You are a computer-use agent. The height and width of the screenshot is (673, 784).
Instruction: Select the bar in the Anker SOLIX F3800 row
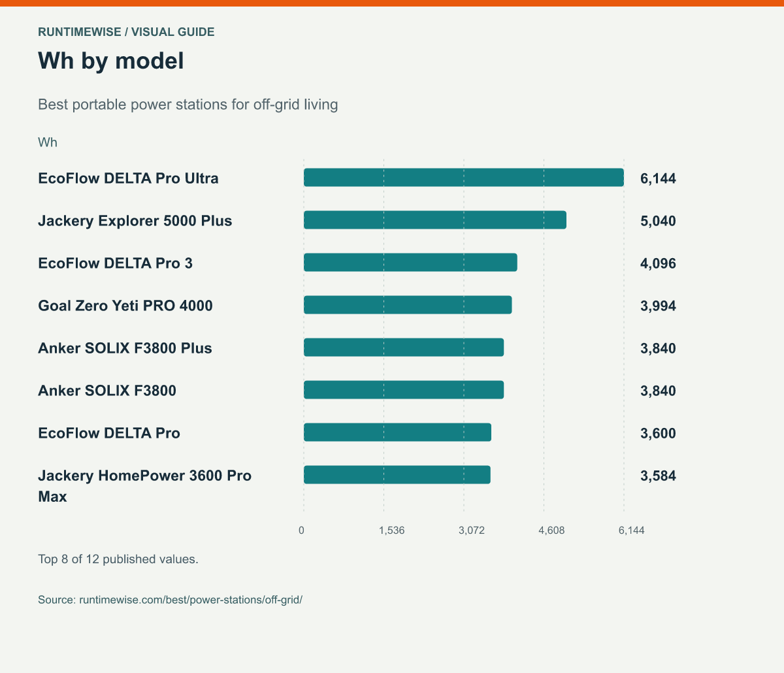[404, 390]
